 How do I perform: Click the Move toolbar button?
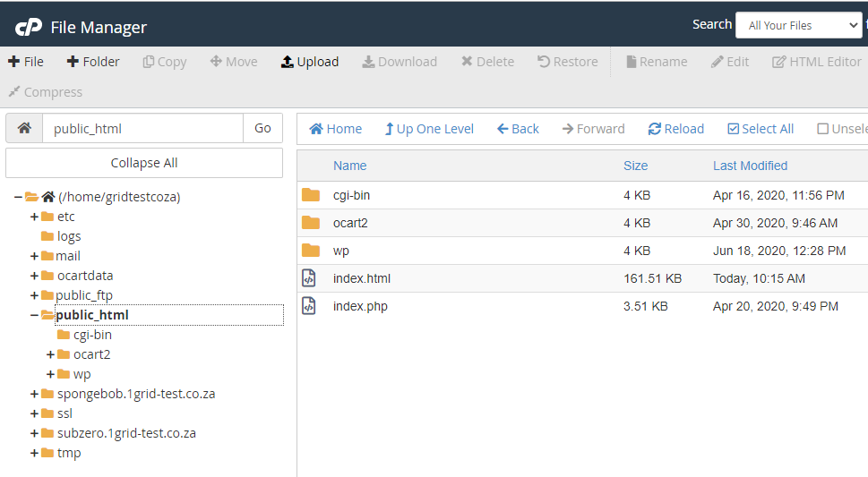(x=234, y=62)
